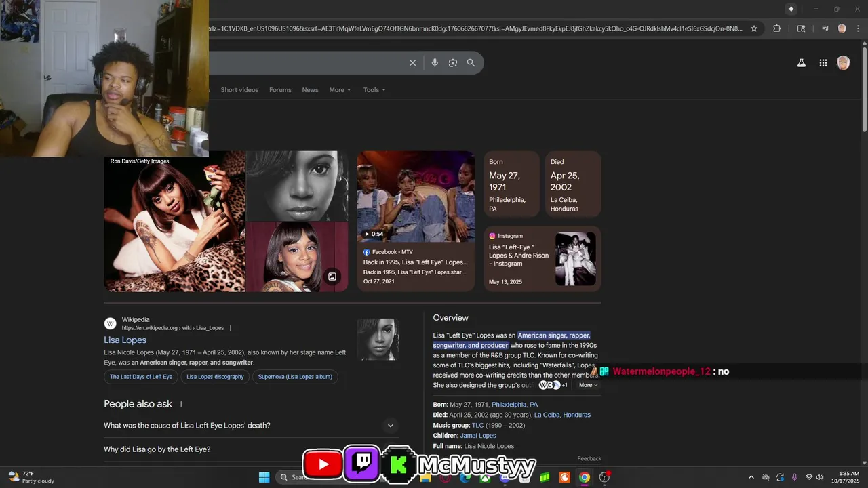Open the Ron Davis/Getty Images photo
Screen dimensions: 868x488
tap(174, 222)
